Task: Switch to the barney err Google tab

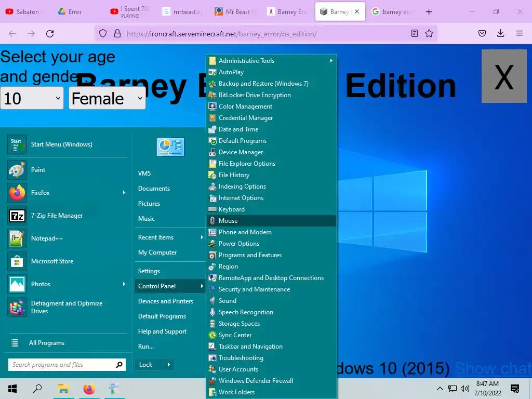Action: point(392,12)
